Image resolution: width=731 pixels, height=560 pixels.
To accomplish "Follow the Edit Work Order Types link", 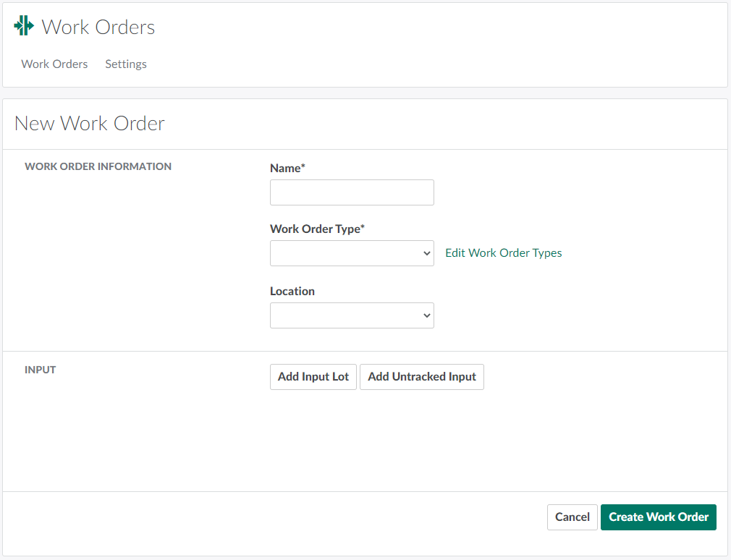I will click(503, 253).
